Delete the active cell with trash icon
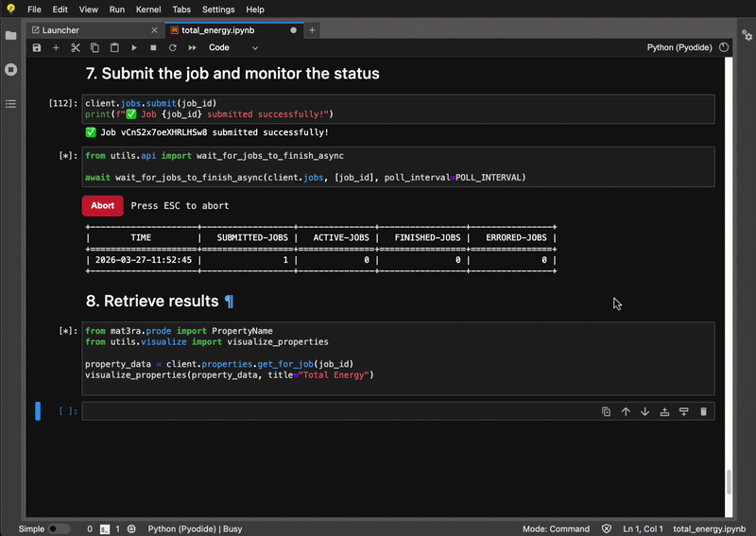Viewport: 756px width, 536px height. (703, 411)
